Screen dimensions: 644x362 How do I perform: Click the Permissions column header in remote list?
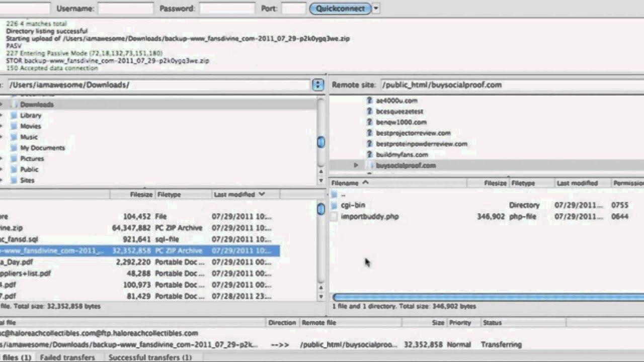click(x=628, y=183)
